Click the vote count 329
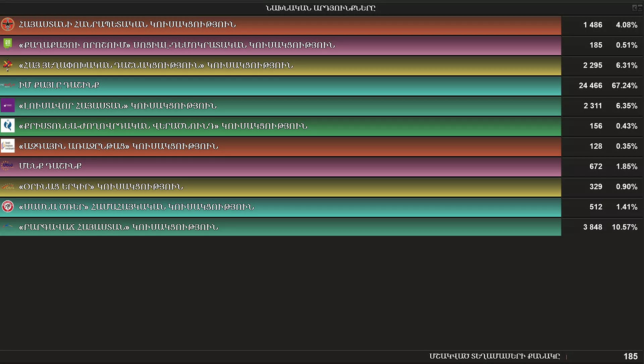The width and height of the screenshot is (644, 364). [596, 187]
